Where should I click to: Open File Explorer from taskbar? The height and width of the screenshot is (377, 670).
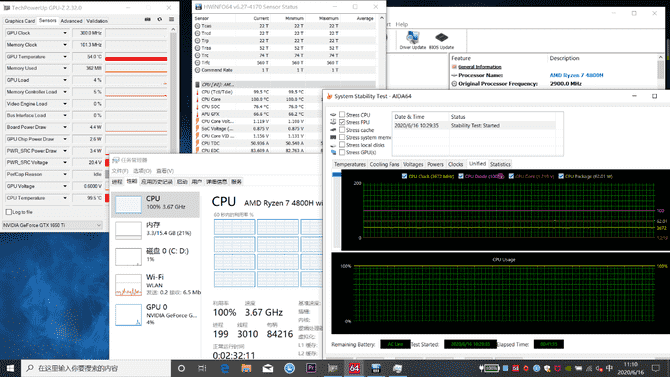246,368
